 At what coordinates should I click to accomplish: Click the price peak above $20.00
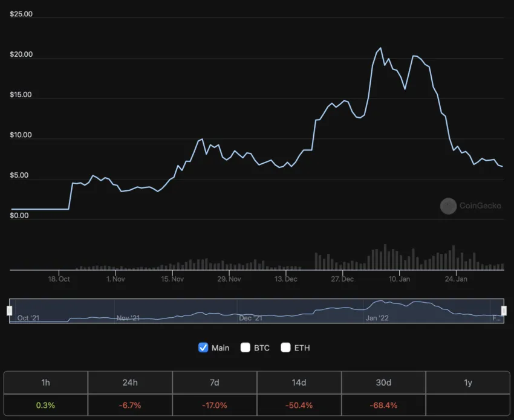380,48
